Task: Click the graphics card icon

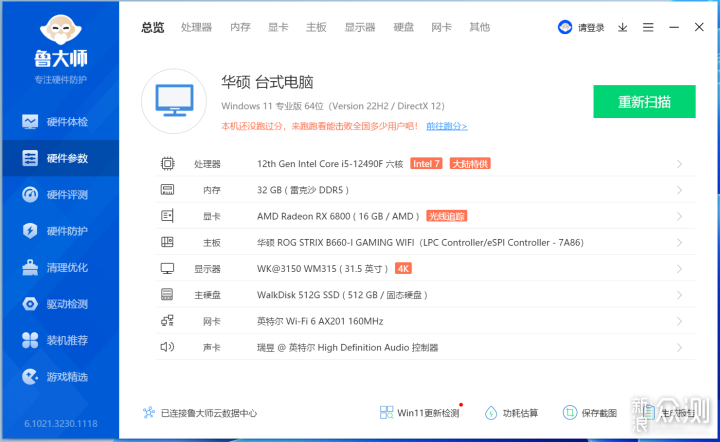Action: coord(168,216)
